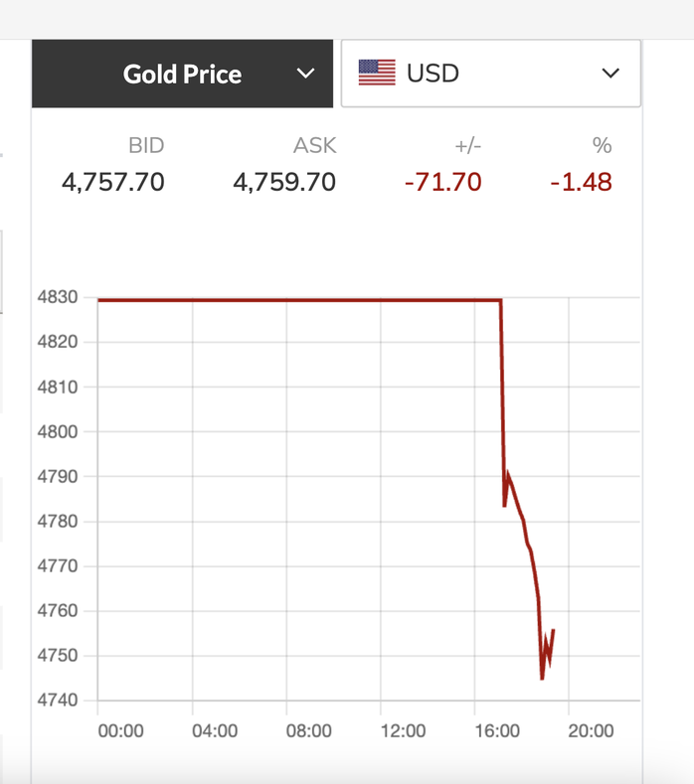
Task: Click the red -1.48 percent value
Action: [x=581, y=183]
